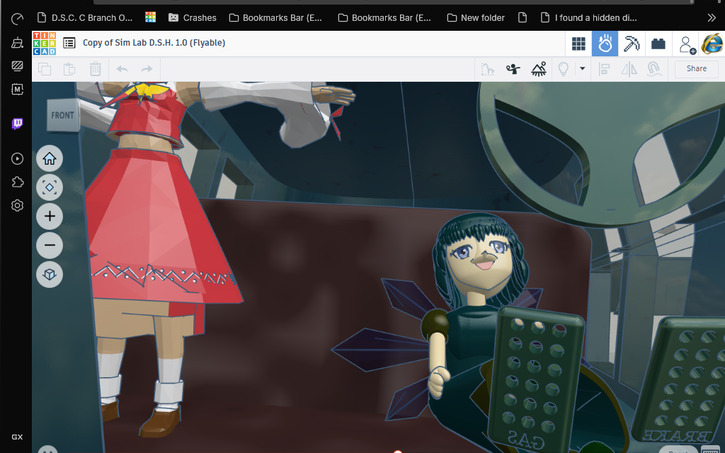Click the boxed M icon in the sidebar
The width and height of the screenshot is (725, 453).
17,89
